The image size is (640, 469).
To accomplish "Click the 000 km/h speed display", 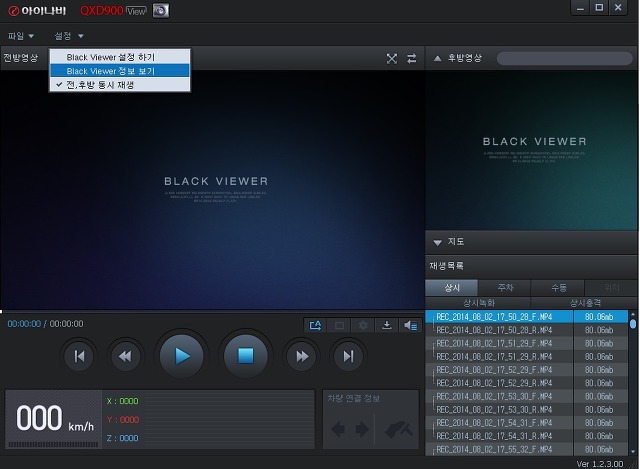I will pyautogui.click(x=54, y=418).
